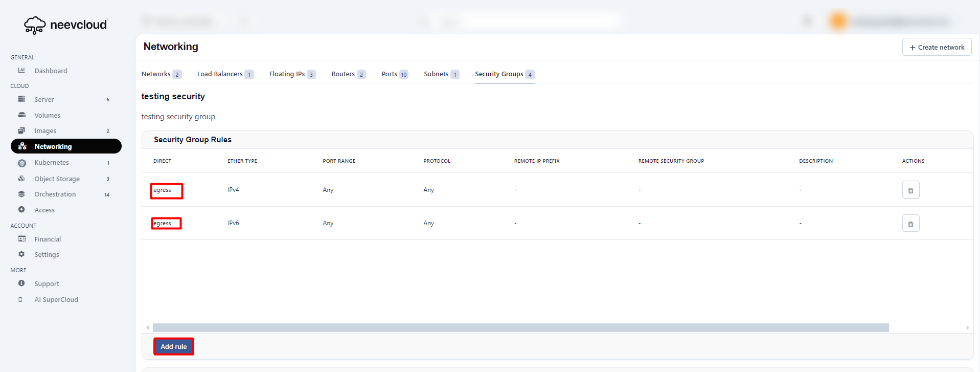Open the Floating IPs tab

pyautogui.click(x=287, y=74)
